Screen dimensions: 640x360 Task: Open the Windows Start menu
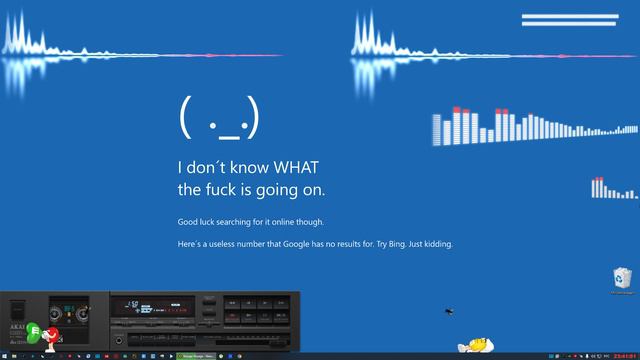3,356
